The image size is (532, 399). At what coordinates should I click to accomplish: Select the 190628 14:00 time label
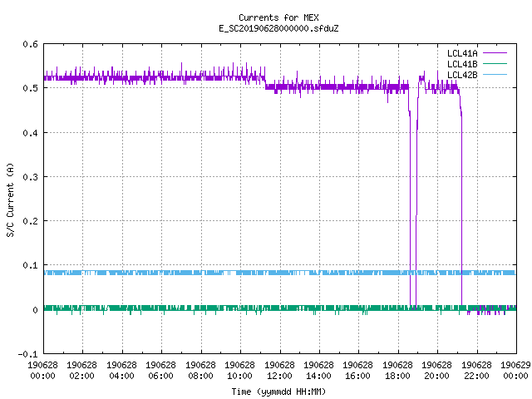pyautogui.click(x=318, y=371)
